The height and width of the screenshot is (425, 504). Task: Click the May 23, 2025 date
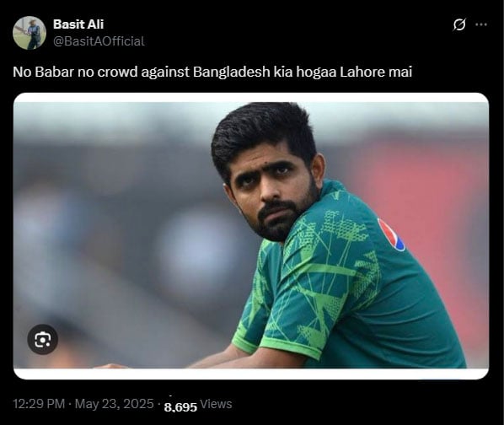pos(115,404)
